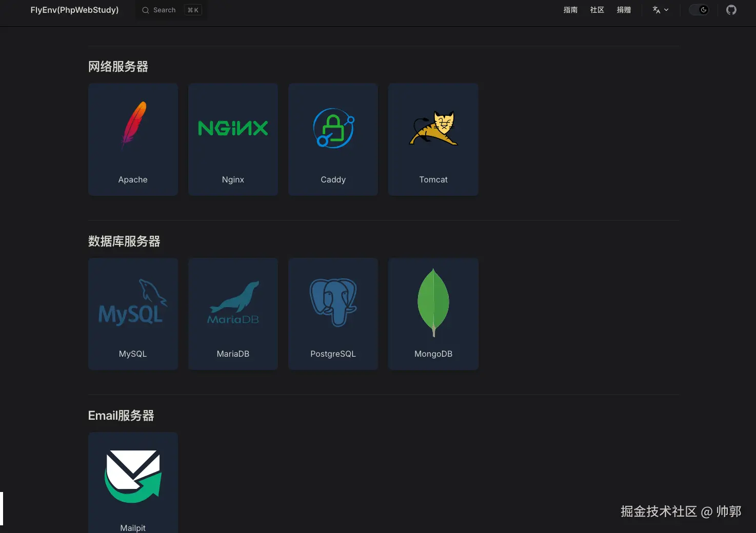Click the search magnifier icon

click(x=146, y=10)
